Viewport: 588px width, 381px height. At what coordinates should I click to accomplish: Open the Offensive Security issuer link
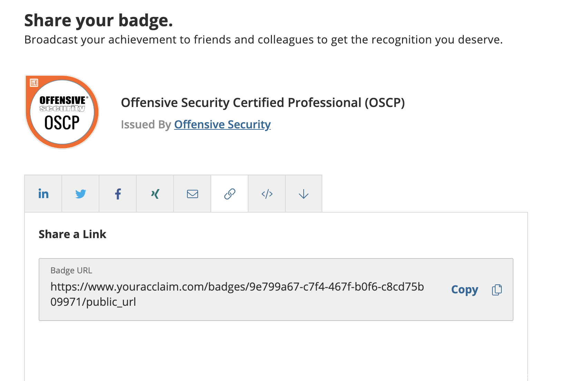pos(222,124)
